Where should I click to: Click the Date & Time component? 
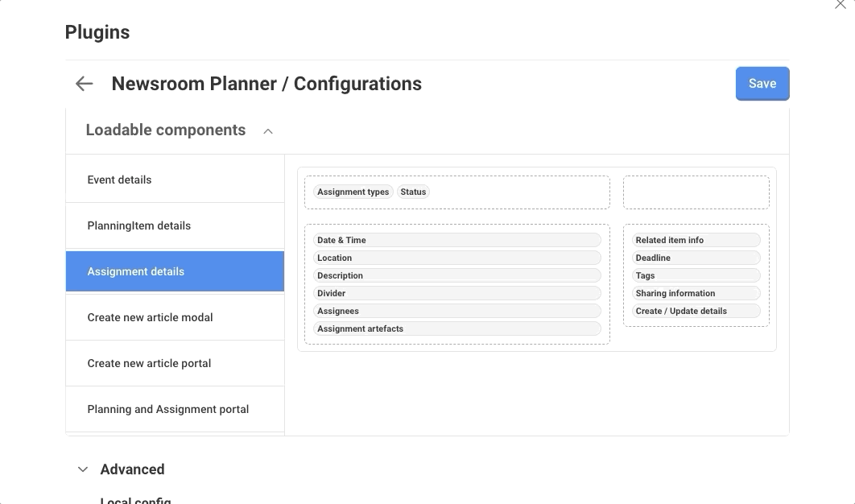[456, 240]
